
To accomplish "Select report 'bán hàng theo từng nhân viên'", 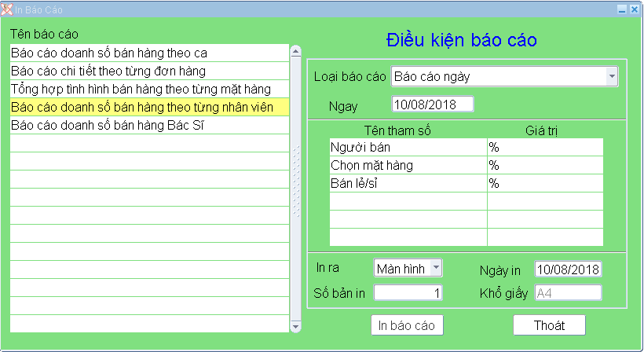I will 149,107.
